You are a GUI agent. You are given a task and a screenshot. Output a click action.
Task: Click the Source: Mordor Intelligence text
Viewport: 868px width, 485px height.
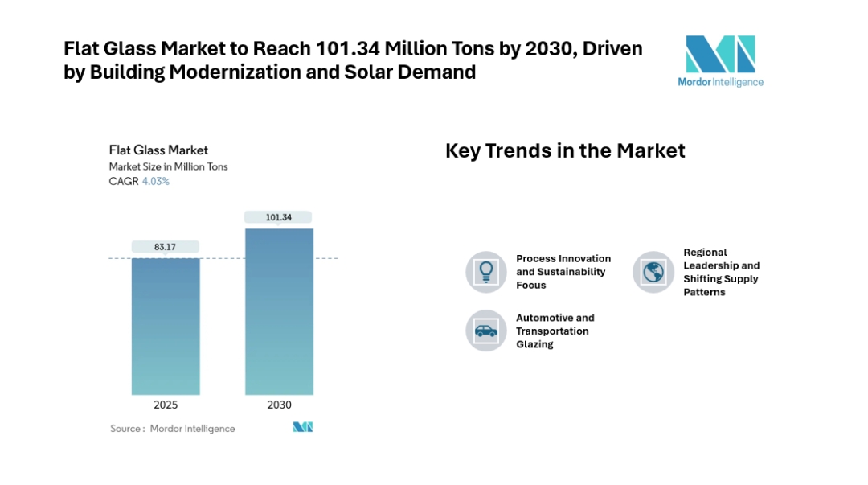coord(173,429)
